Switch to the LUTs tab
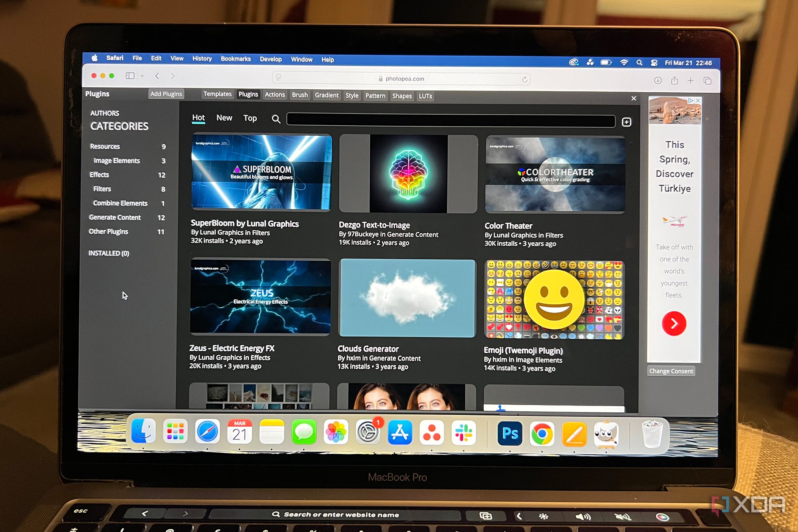This screenshot has width=798, height=532. click(425, 96)
